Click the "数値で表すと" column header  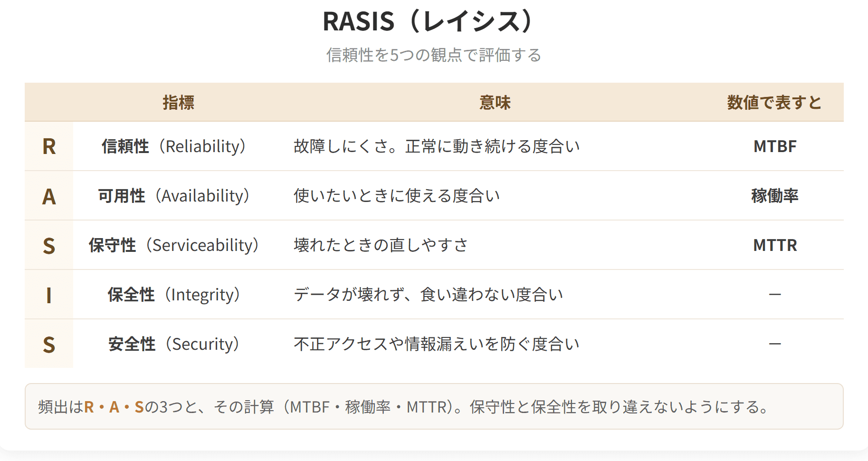coord(774,102)
